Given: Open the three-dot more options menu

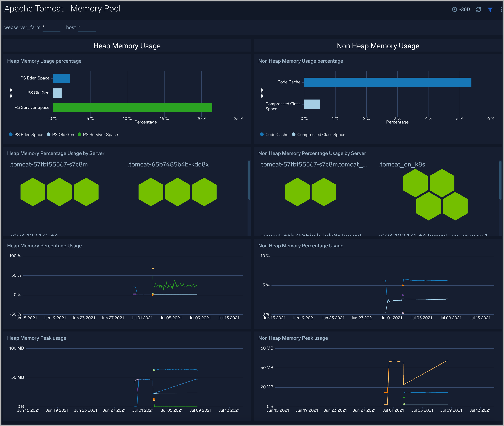Looking at the screenshot, I should pos(501,9).
